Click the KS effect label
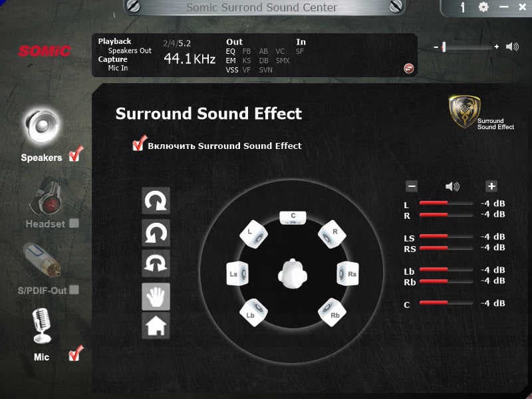This screenshot has height=399, width=532. coord(246,61)
